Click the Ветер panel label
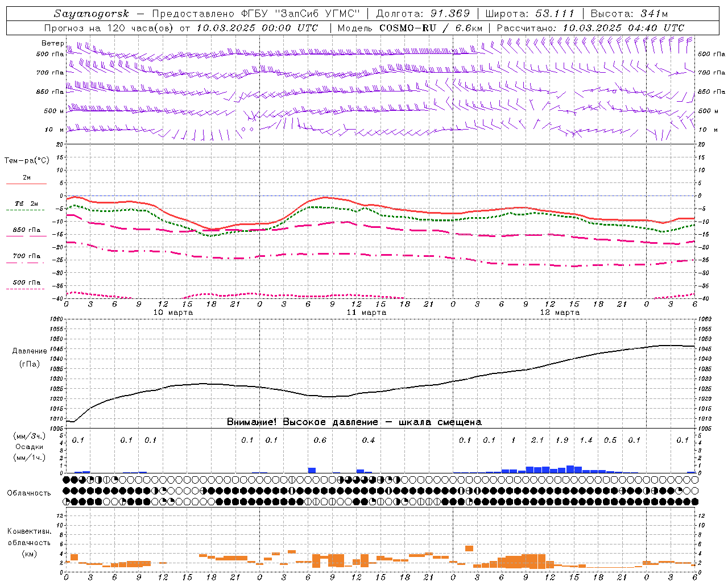 coord(52,43)
